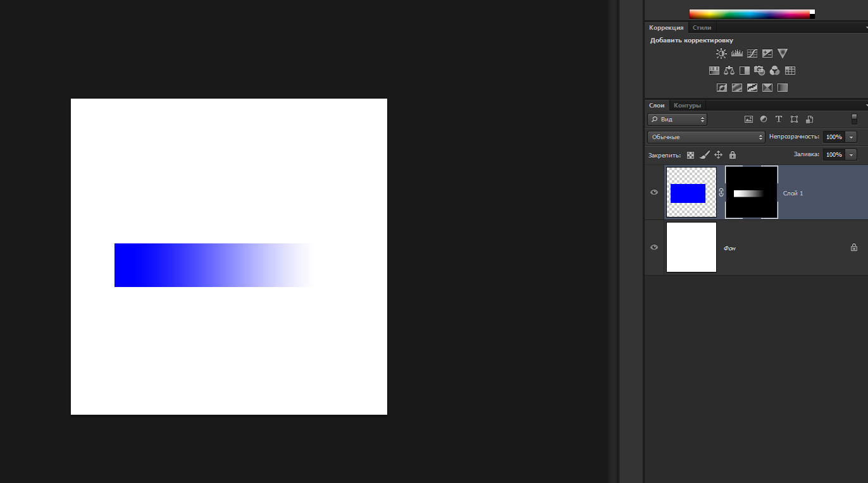Add a Black & White adjustment

tap(744, 71)
